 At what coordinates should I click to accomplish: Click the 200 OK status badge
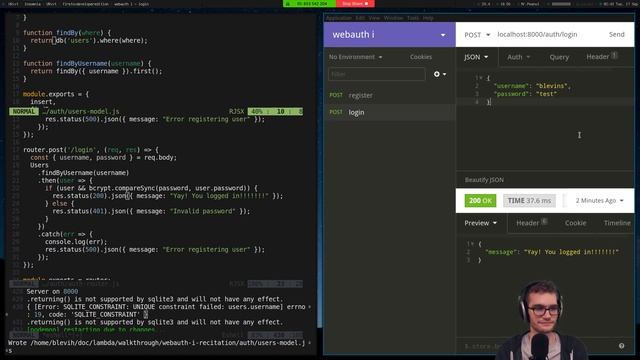point(480,201)
